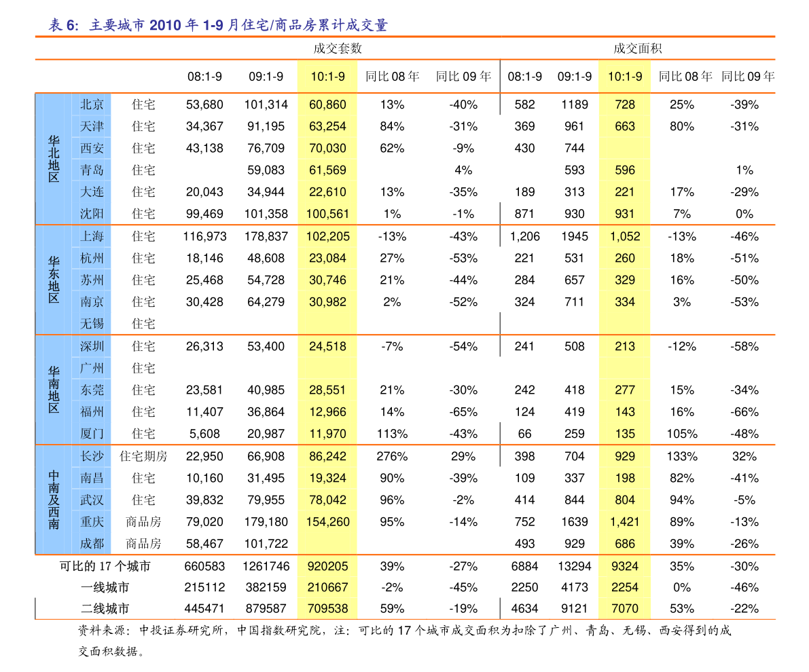This screenshot has height=672, width=809.
Task: Select the city name '无锡'
Action: [x=92, y=324]
